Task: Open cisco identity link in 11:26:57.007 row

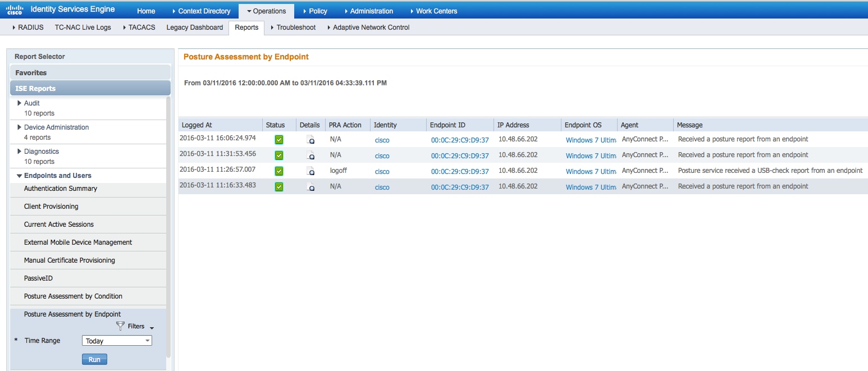Action: pos(382,172)
